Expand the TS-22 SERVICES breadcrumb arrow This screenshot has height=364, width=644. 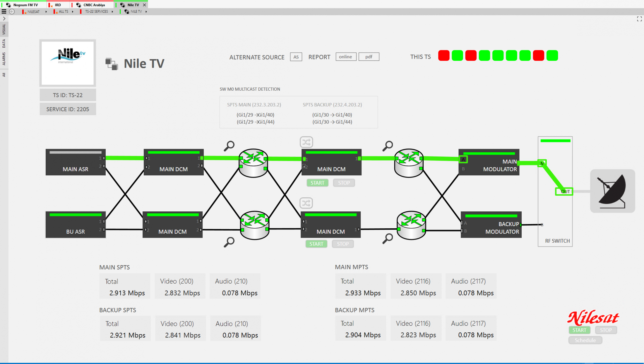click(x=112, y=12)
